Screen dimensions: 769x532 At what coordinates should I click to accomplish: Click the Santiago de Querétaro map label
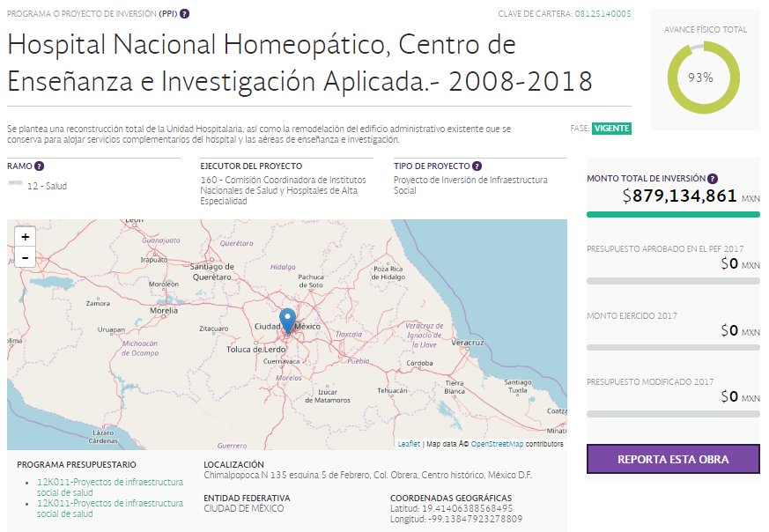pos(212,271)
